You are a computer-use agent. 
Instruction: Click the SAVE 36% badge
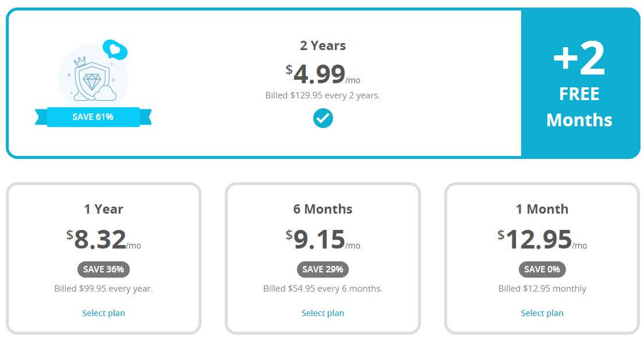pyautogui.click(x=104, y=269)
